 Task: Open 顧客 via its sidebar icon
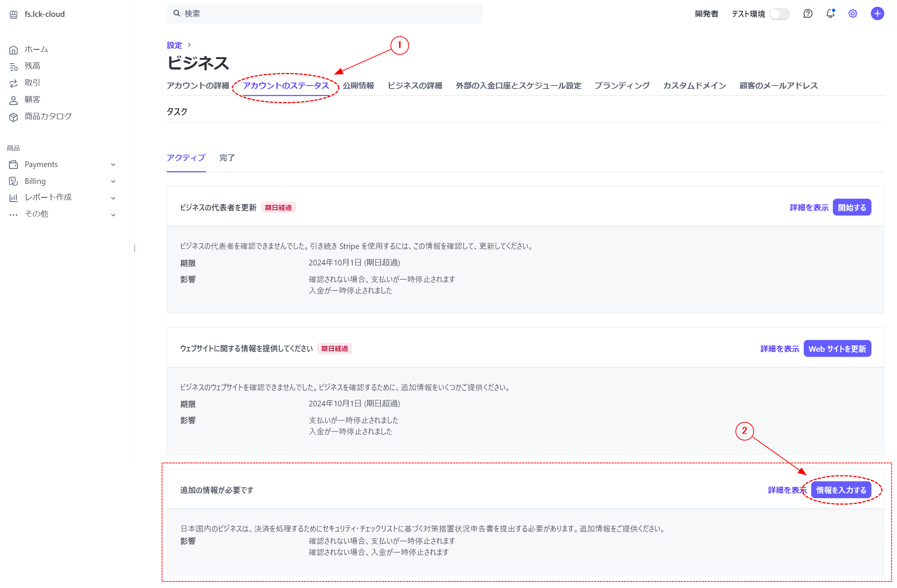pos(13,99)
